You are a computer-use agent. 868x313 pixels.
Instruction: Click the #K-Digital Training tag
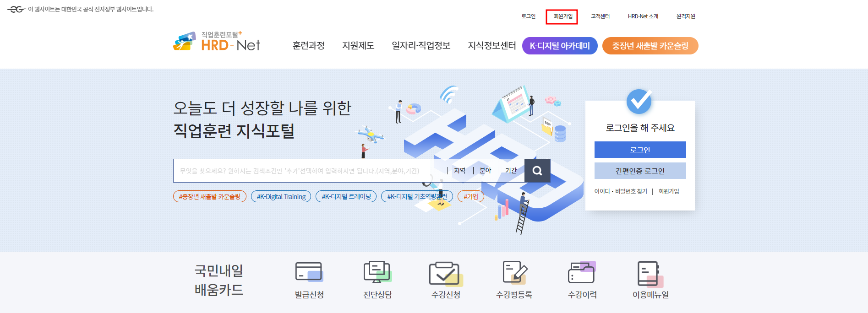281,196
